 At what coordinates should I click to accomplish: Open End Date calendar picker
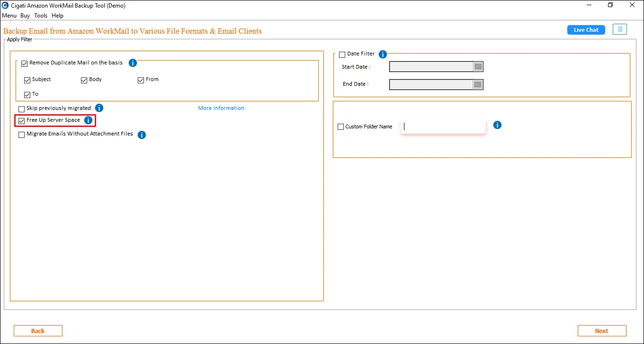478,84
